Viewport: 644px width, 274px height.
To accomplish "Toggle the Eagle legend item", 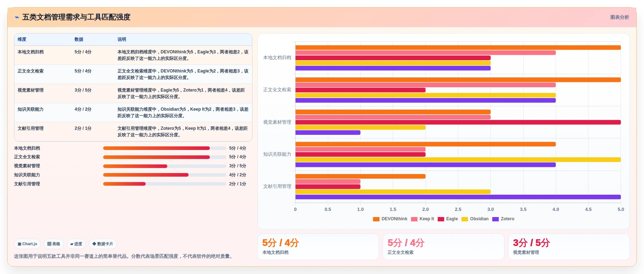I will 448,219.
